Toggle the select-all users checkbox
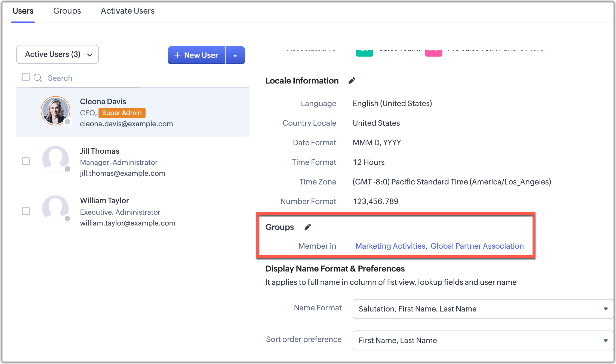The width and height of the screenshot is (616, 364). (x=26, y=77)
